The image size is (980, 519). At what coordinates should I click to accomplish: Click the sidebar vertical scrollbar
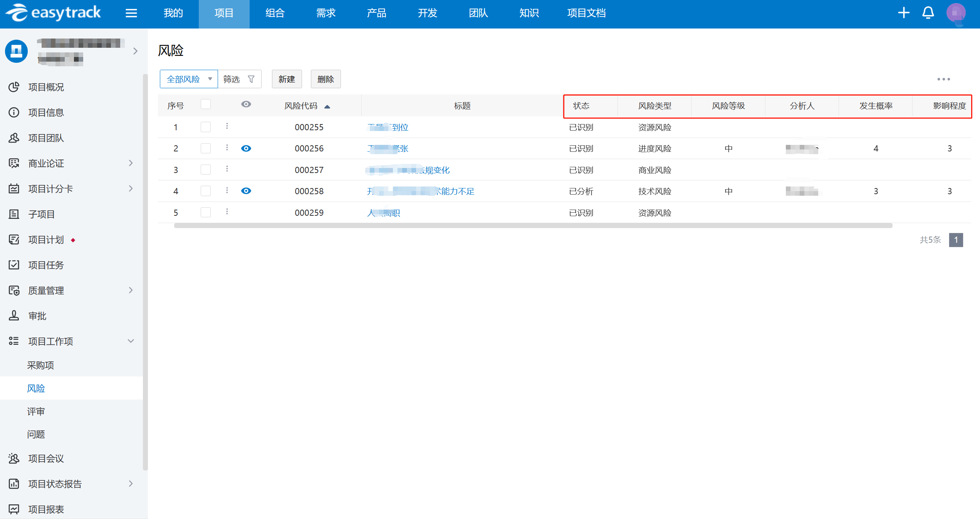point(145,272)
